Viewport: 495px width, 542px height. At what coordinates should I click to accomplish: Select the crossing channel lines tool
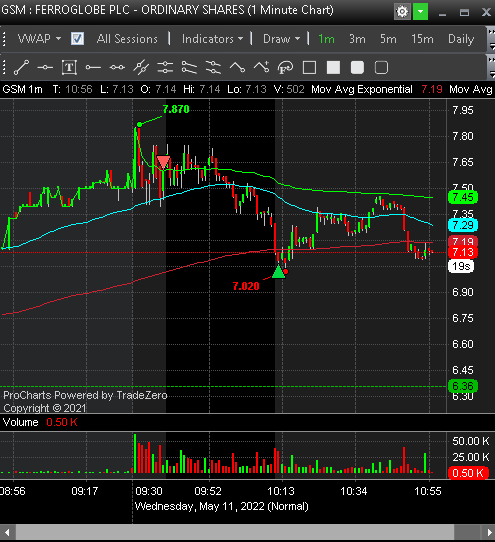click(x=213, y=67)
